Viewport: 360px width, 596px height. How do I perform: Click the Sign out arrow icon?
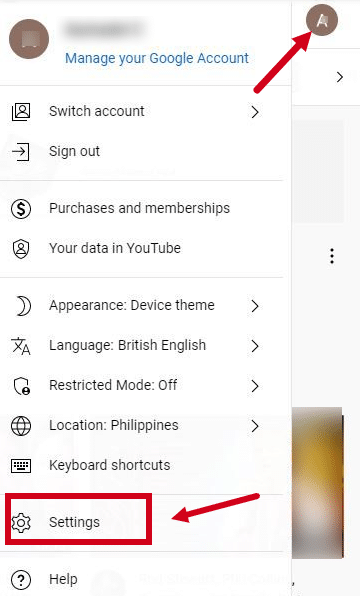tap(21, 152)
